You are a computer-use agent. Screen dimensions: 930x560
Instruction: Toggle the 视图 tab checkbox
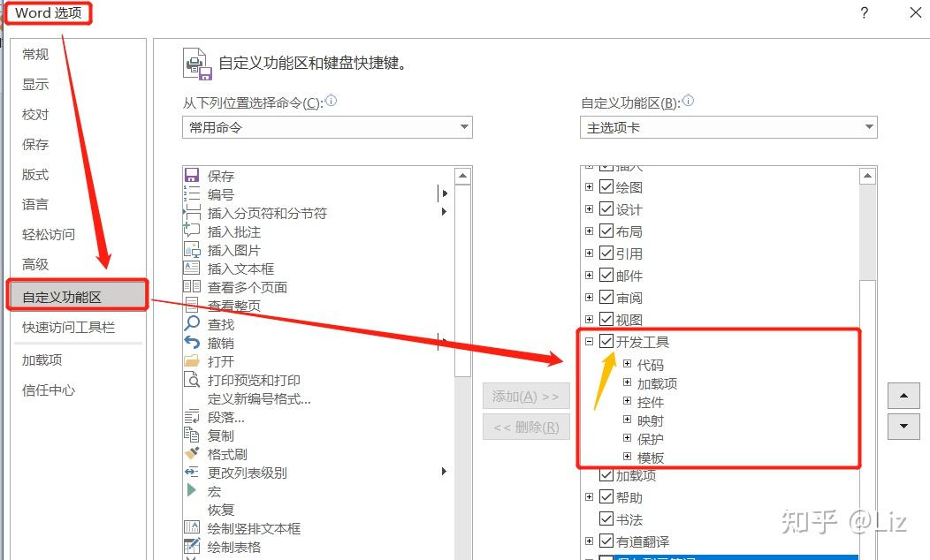[x=606, y=319]
